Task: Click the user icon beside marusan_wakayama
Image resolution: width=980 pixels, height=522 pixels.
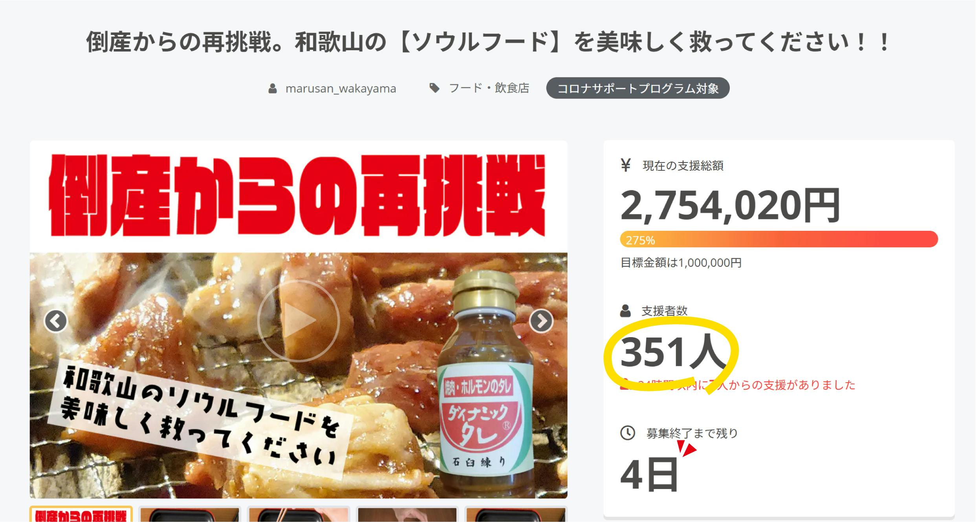Action: tap(273, 89)
